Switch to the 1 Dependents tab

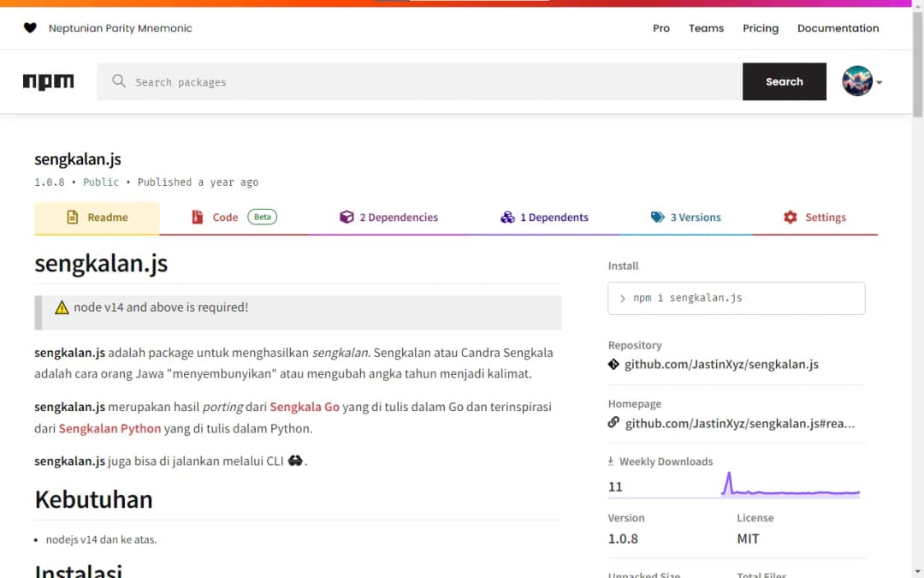[544, 217]
